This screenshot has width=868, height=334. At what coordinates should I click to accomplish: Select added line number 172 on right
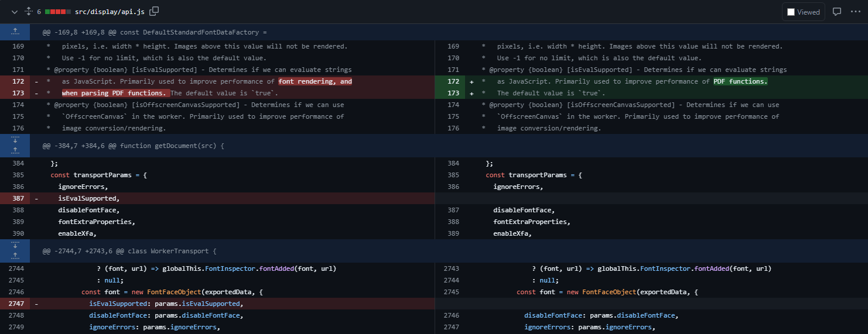pos(453,81)
